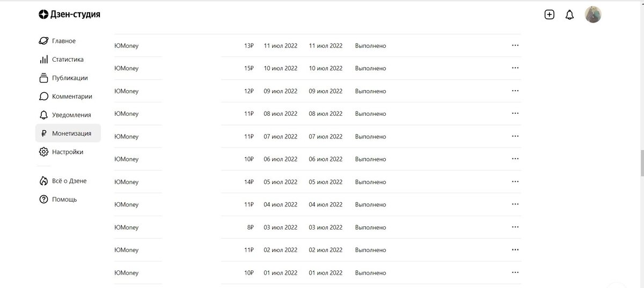Open the create new publication plus icon
The width and height of the screenshot is (644, 288).
[x=549, y=14]
